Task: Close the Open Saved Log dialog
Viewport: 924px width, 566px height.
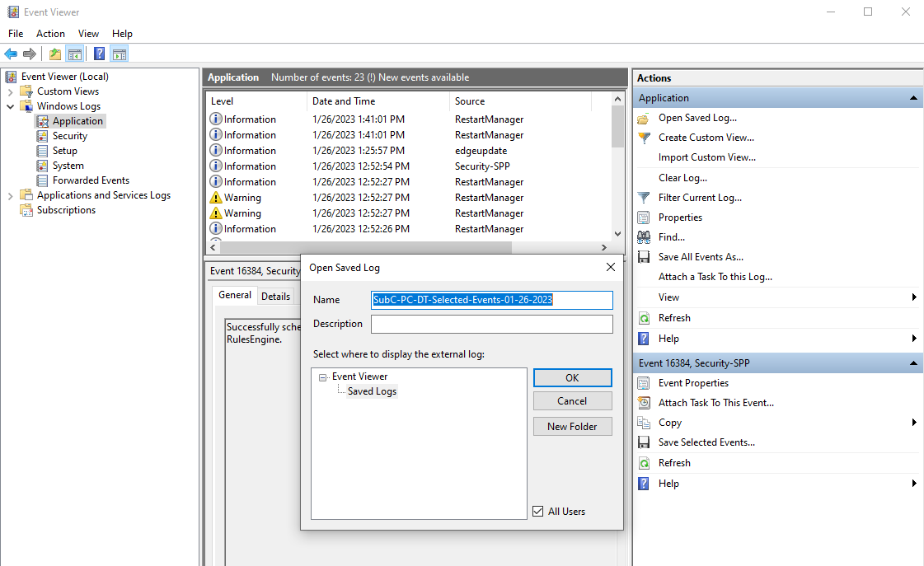Action: point(610,268)
